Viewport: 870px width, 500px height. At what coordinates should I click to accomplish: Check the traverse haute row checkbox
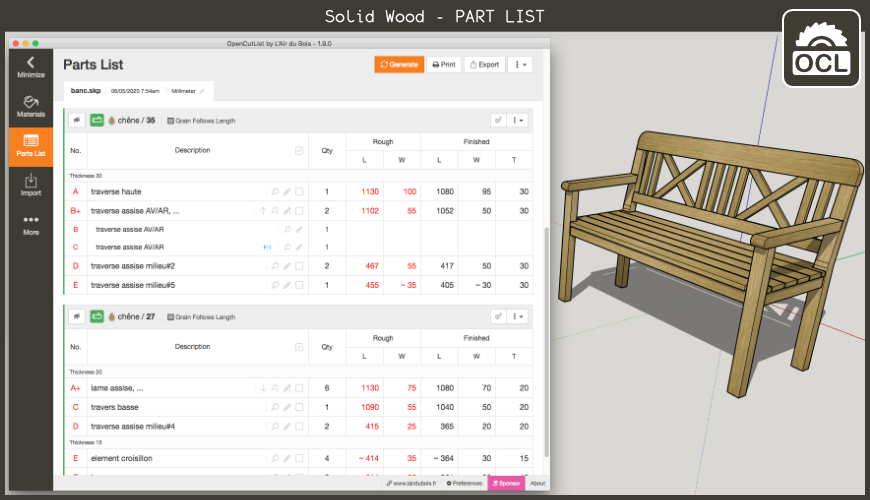click(299, 192)
